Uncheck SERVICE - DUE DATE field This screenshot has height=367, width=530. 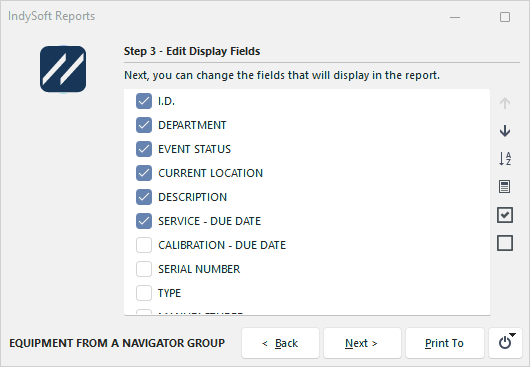coord(144,221)
